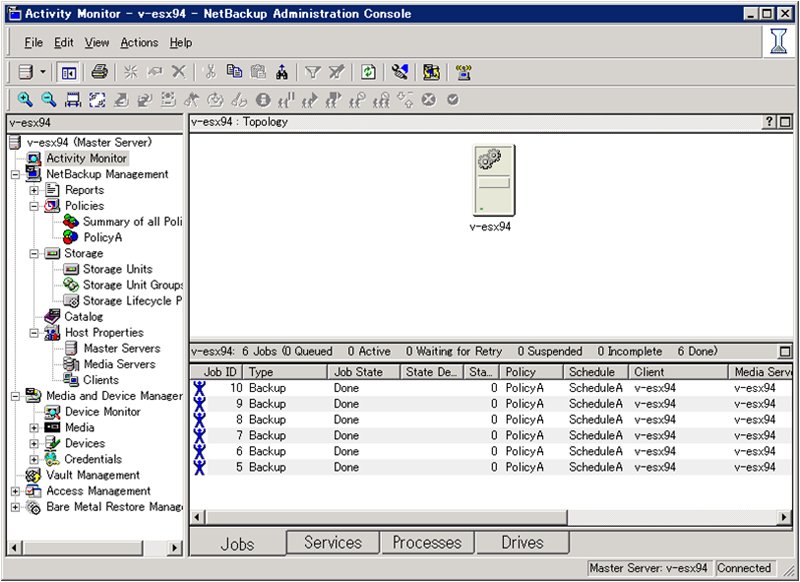This screenshot has width=800, height=582.
Task: Expand the Media node
Action: pos(34,428)
